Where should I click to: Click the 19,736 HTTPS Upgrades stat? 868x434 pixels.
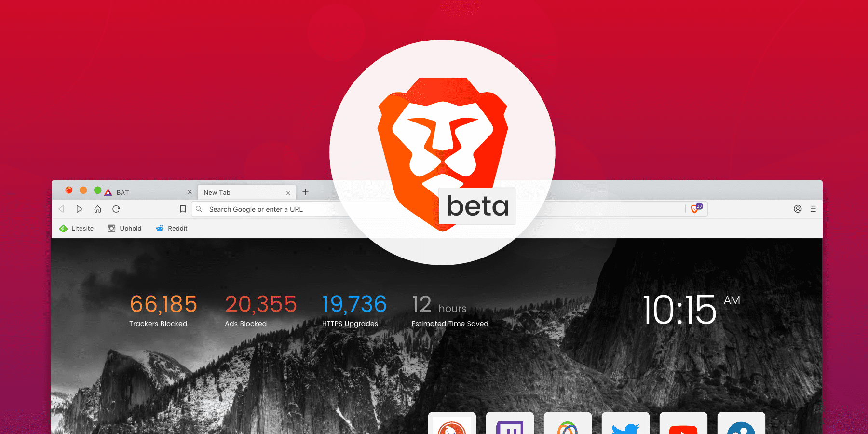coord(354,311)
